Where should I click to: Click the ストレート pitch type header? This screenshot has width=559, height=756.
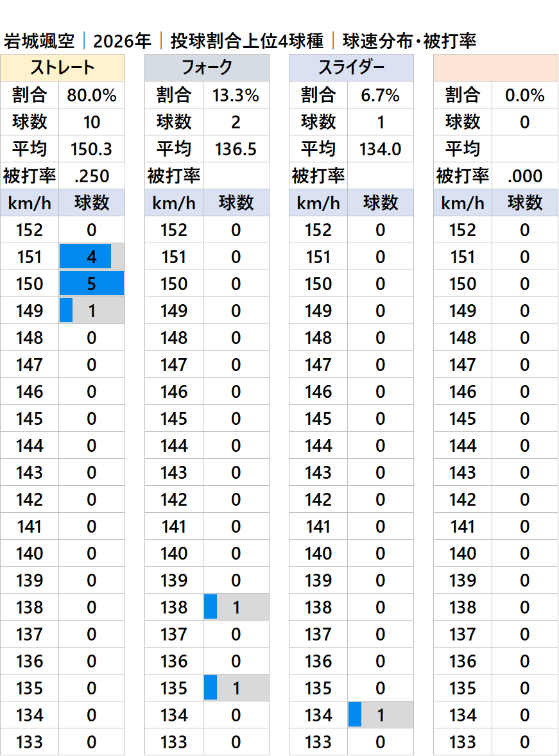coord(62,67)
